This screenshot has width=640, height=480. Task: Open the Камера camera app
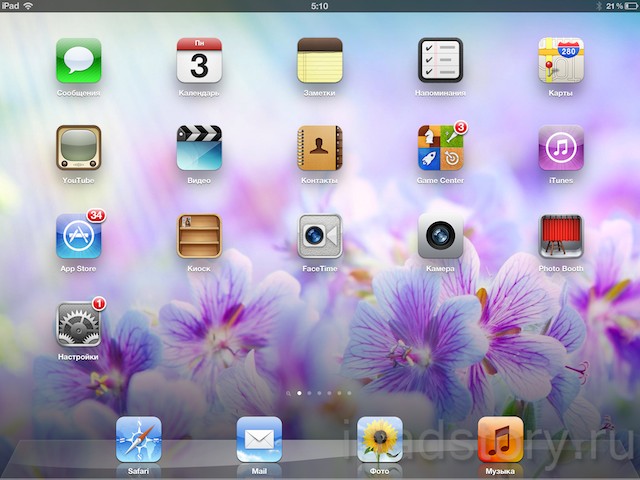point(440,236)
